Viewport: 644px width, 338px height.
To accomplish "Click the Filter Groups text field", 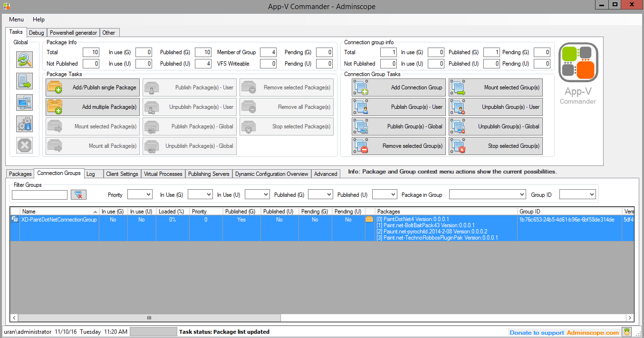I will (x=39, y=195).
